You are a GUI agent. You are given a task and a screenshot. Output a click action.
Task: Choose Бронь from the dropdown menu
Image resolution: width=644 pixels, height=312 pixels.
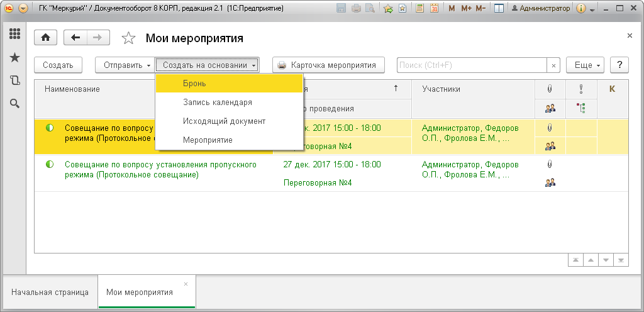pyautogui.click(x=229, y=83)
